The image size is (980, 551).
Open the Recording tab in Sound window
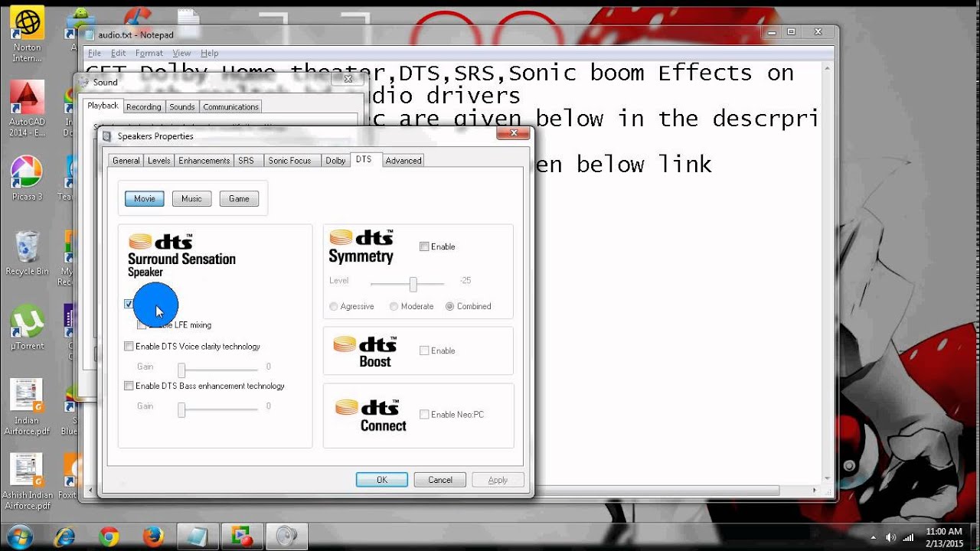144,107
